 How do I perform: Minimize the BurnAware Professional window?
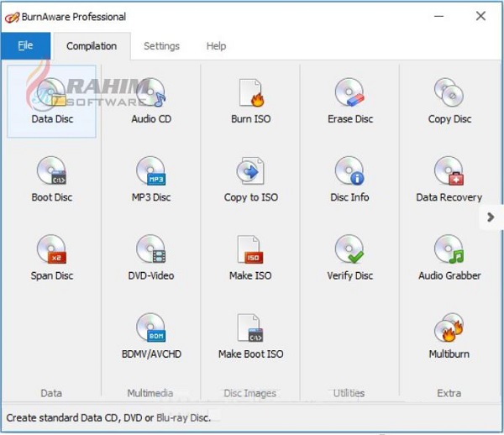click(x=438, y=16)
